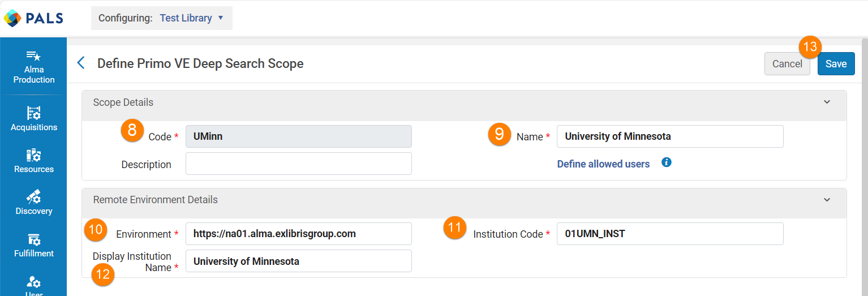Image resolution: width=868 pixels, height=296 pixels.
Task: Open the Discovery configuration menu
Action: tap(34, 203)
